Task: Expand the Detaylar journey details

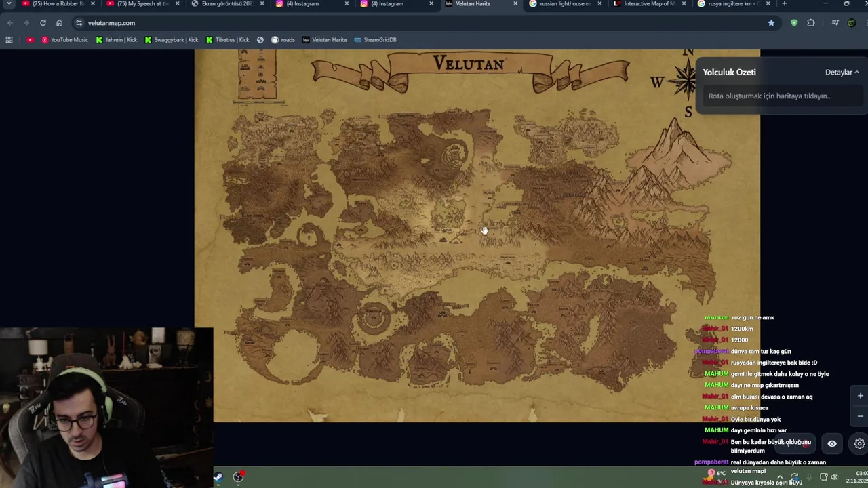Action: [842, 72]
